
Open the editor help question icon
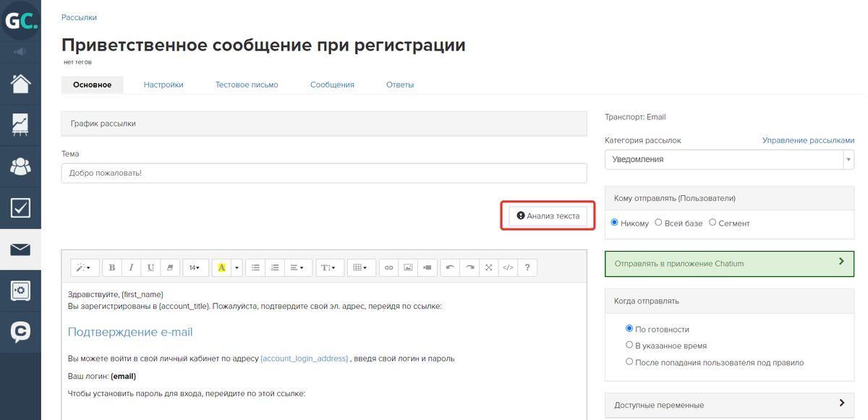(x=527, y=267)
